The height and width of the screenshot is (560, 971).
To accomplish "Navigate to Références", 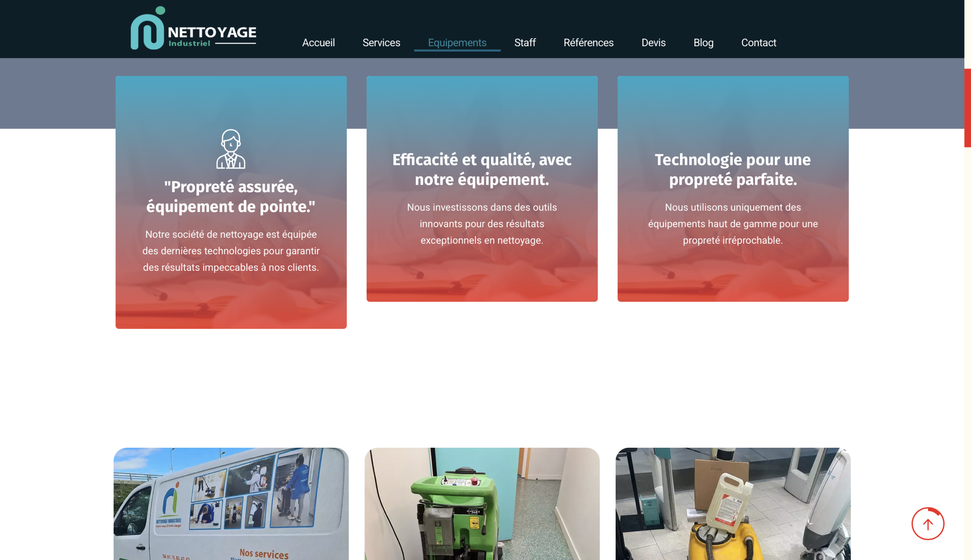I will (588, 43).
